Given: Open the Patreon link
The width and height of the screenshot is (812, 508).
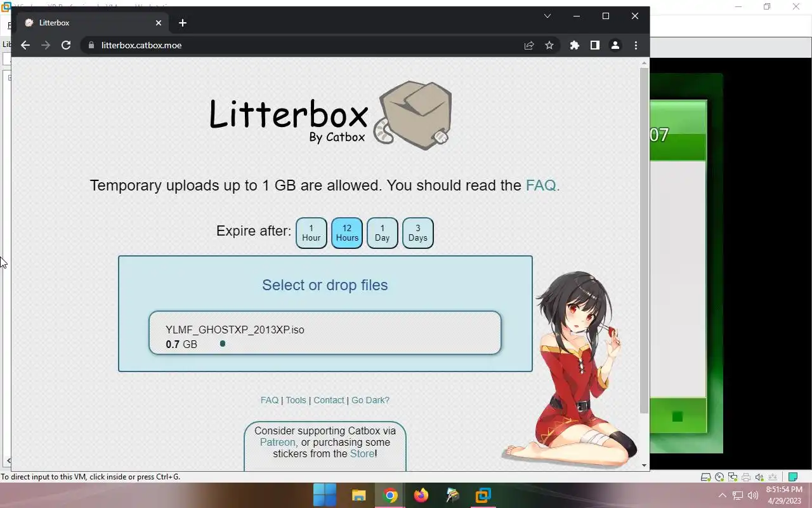Looking at the screenshot, I should point(278,442).
